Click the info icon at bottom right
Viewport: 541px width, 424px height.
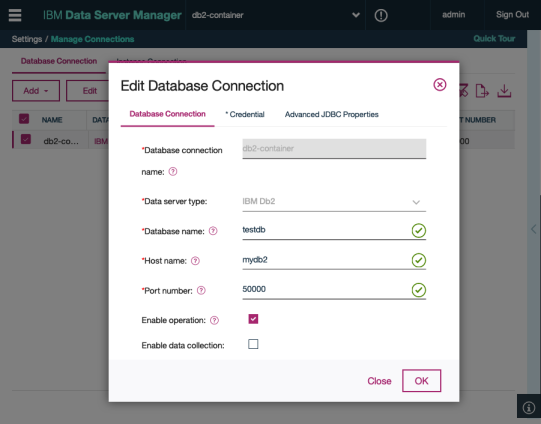pos(529,407)
